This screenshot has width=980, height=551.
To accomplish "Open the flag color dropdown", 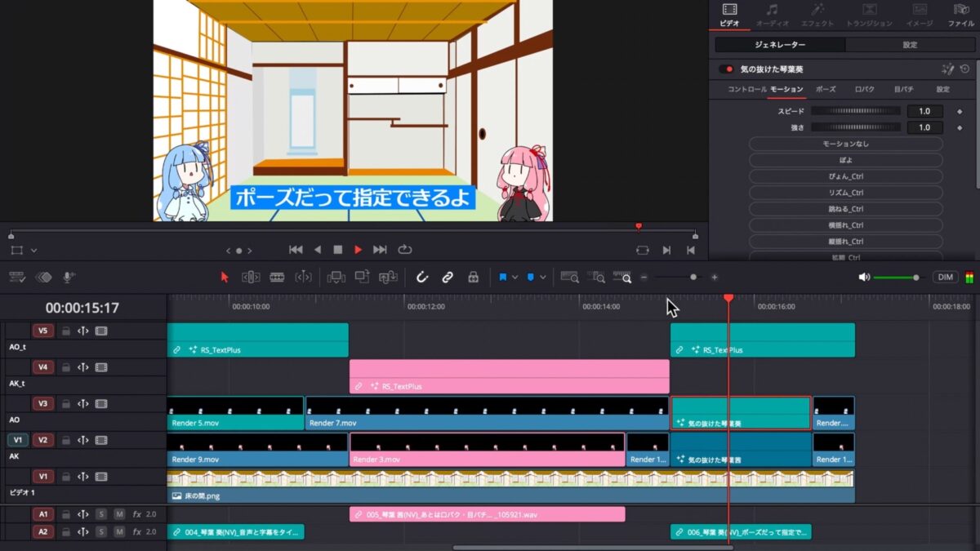I will coord(514,277).
